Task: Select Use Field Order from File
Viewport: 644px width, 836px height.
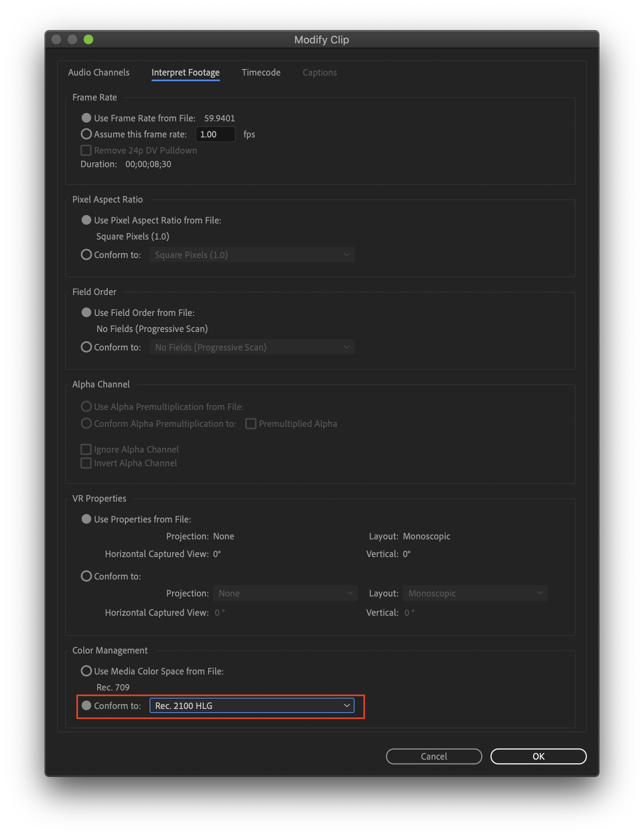Action: [86, 312]
